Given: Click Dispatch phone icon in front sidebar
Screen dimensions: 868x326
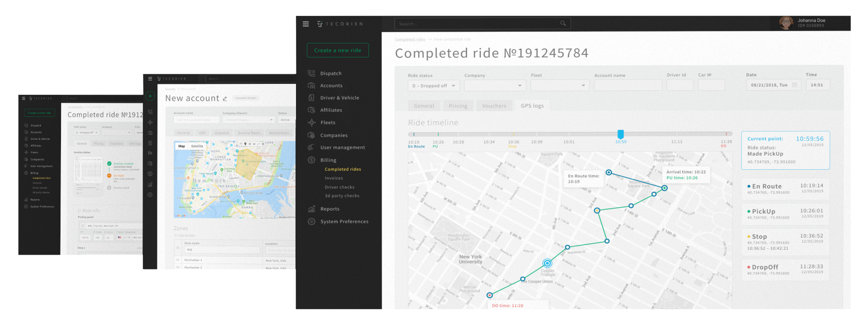Looking at the screenshot, I should point(311,73).
